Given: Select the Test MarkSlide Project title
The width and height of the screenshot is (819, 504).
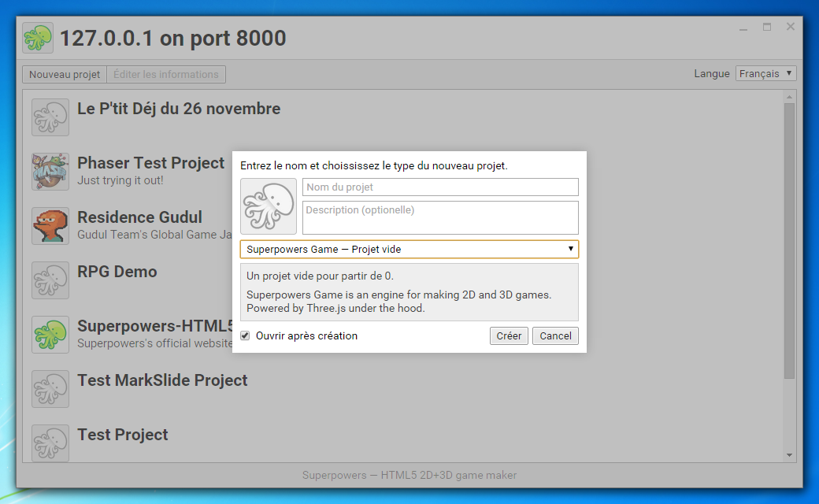Looking at the screenshot, I should 162,380.
